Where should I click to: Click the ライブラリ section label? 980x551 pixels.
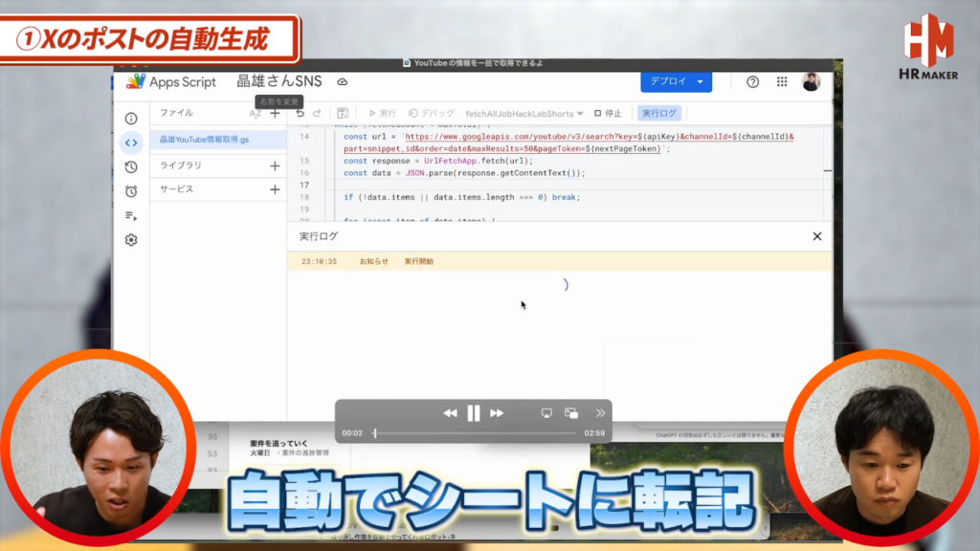[181, 165]
